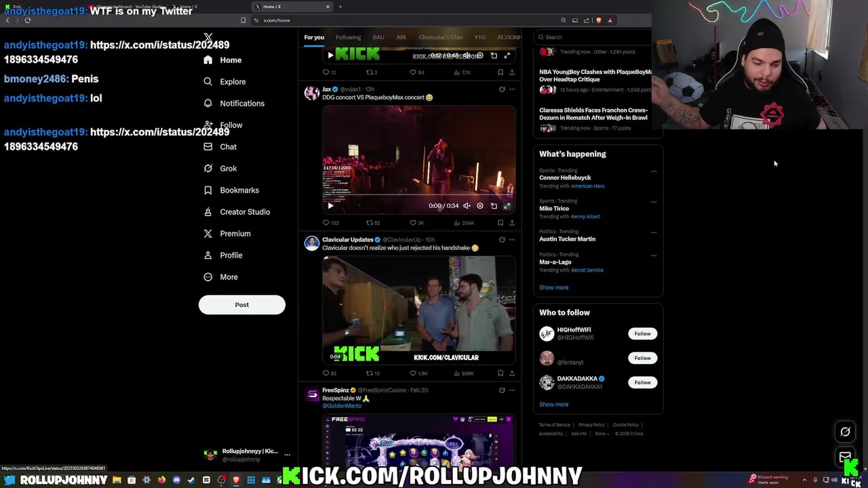Viewport: 868px width, 488px height.
Task: Open Grok from the sidebar
Action: tap(220, 169)
